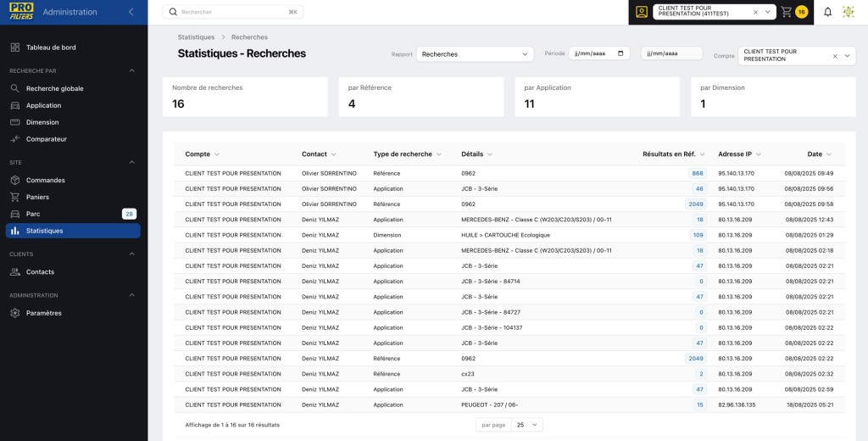This screenshot has height=441, width=868.
Task: Click the yellow client account icon
Action: (x=642, y=12)
